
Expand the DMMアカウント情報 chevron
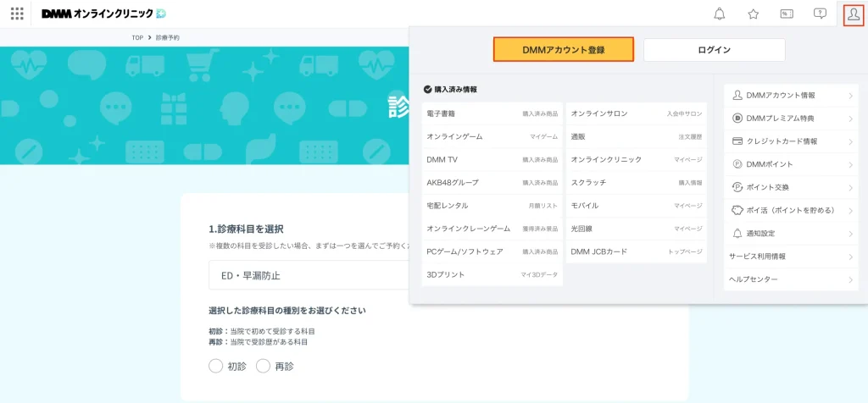coord(850,96)
